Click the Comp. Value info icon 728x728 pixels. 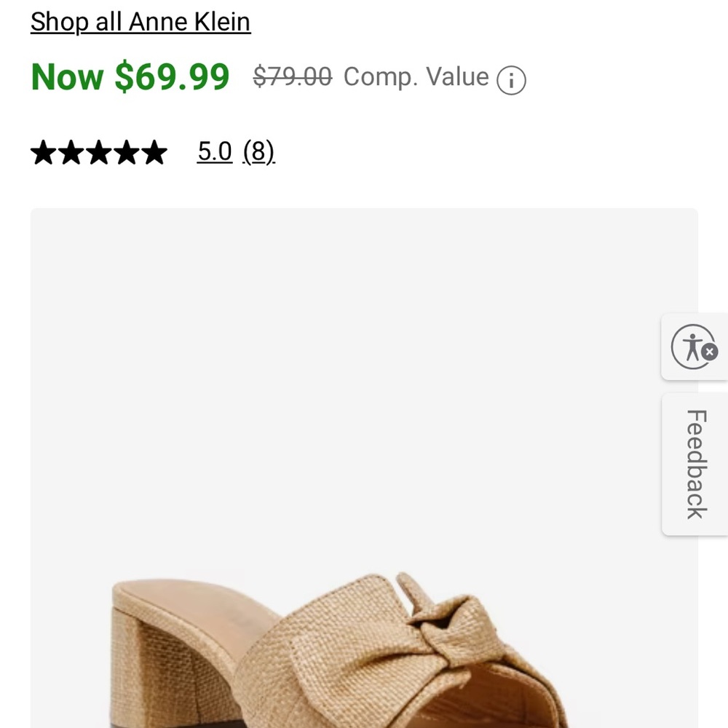tap(512, 79)
